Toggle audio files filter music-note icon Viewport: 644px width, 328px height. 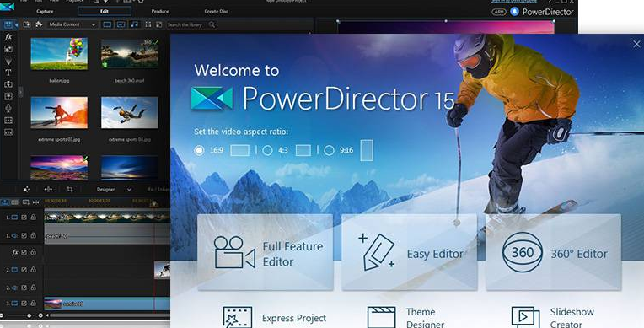click(135, 24)
